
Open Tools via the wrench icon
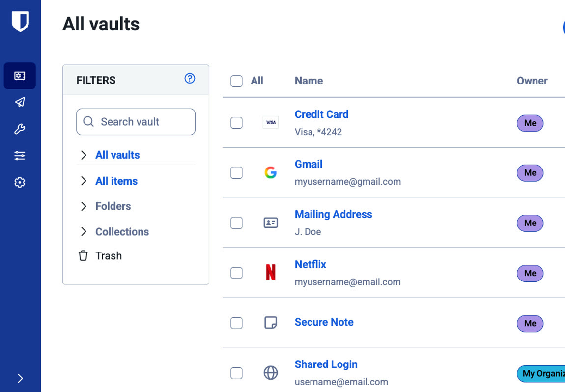pyautogui.click(x=20, y=129)
